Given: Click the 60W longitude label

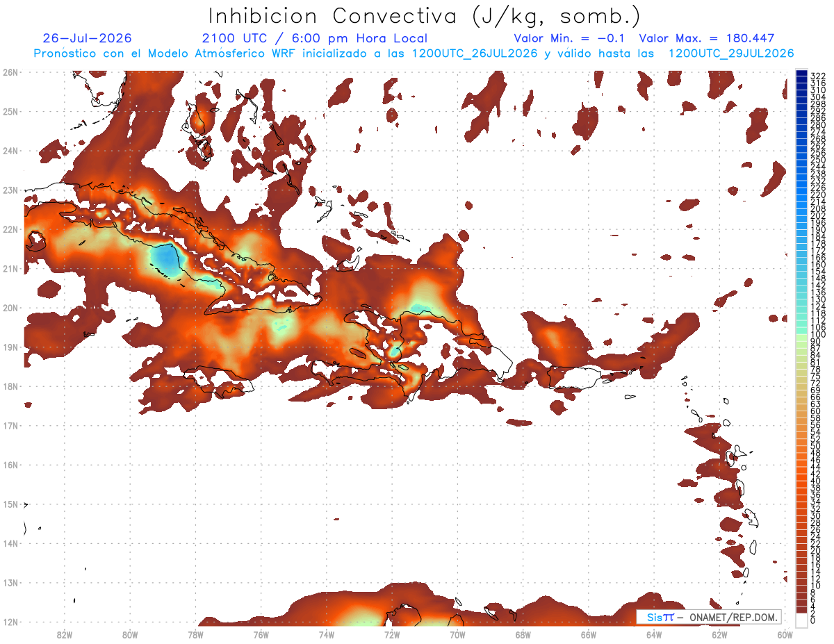Looking at the screenshot, I should click(785, 634).
